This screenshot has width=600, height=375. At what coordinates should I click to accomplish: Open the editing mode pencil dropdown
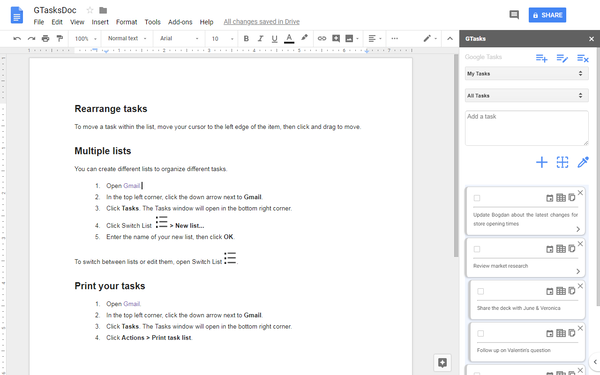coord(430,38)
